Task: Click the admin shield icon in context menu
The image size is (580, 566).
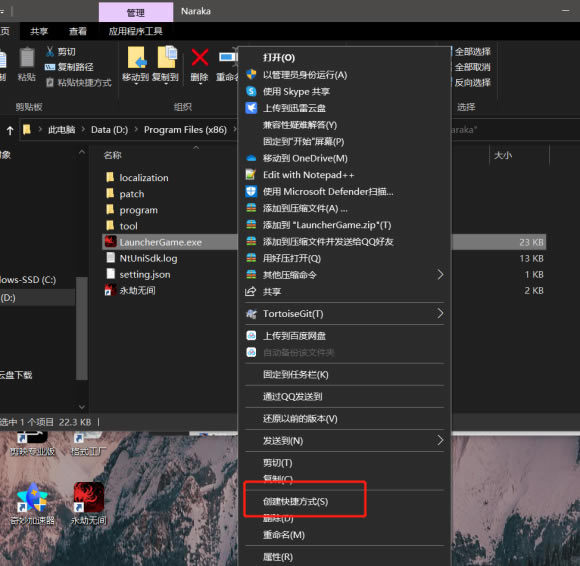Action: click(x=251, y=74)
